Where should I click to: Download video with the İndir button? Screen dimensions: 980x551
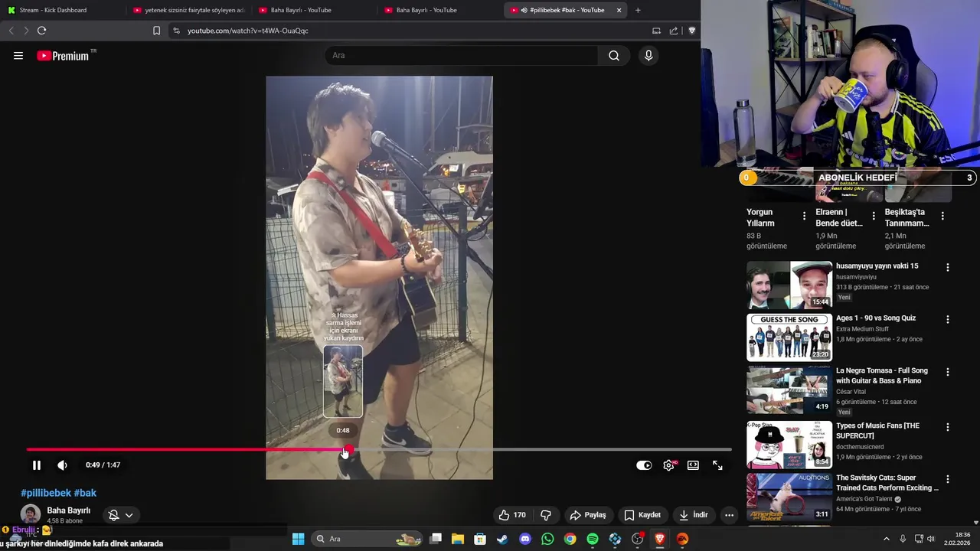pos(694,515)
